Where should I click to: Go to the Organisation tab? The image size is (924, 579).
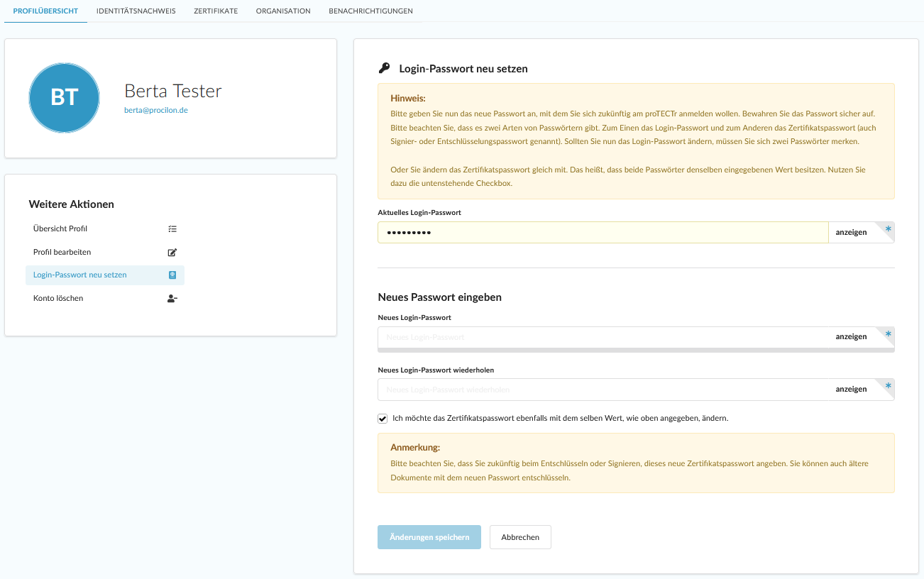(x=283, y=11)
